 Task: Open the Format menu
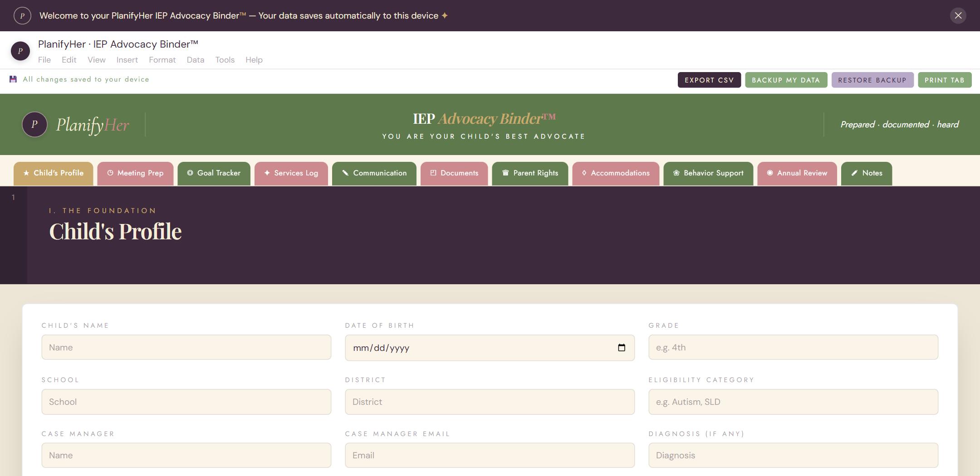click(x=162, y=60)
